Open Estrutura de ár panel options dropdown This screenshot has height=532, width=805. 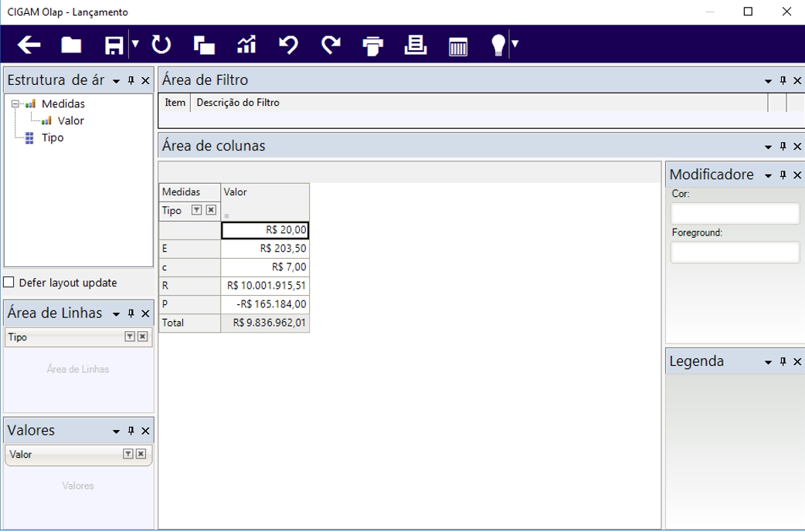117,81
